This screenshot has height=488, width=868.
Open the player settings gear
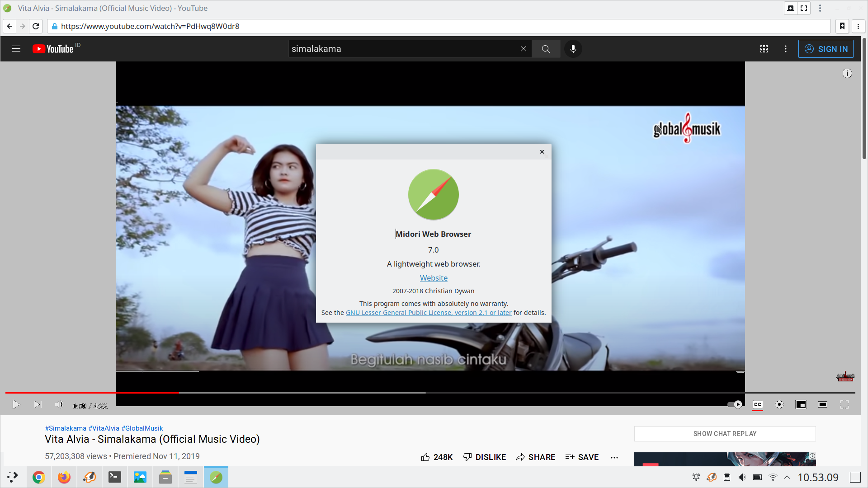pyautogui.click(x=779, y=404)
